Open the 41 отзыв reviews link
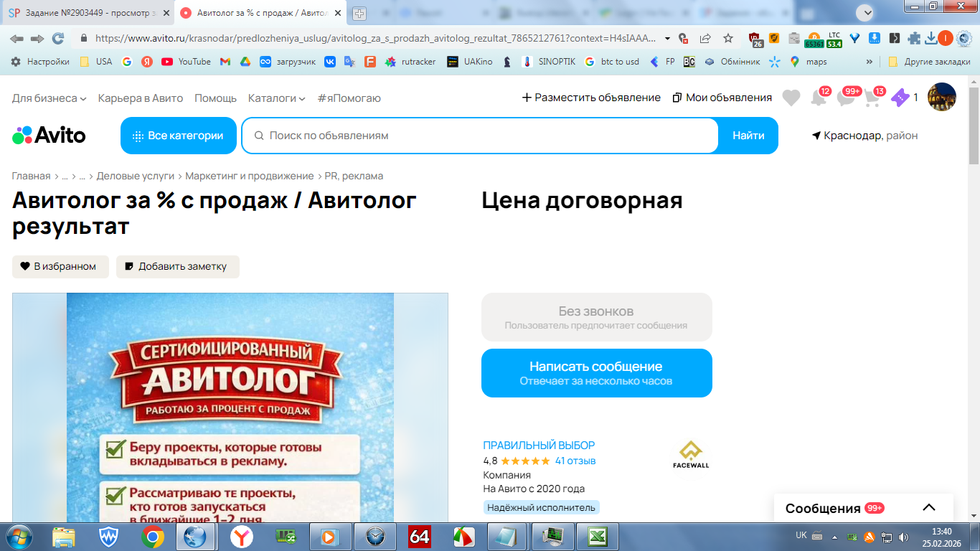The height and width of the screenshot is (551, 980). [x=575, y=461]
